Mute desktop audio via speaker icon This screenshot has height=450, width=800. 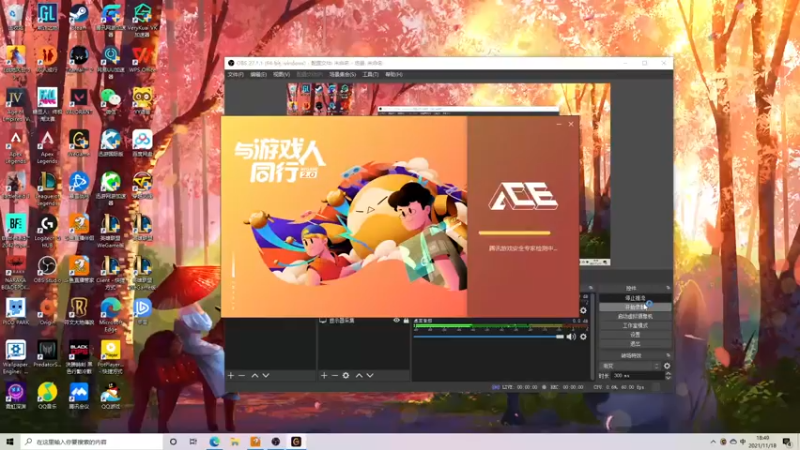(x=571, y=337)
